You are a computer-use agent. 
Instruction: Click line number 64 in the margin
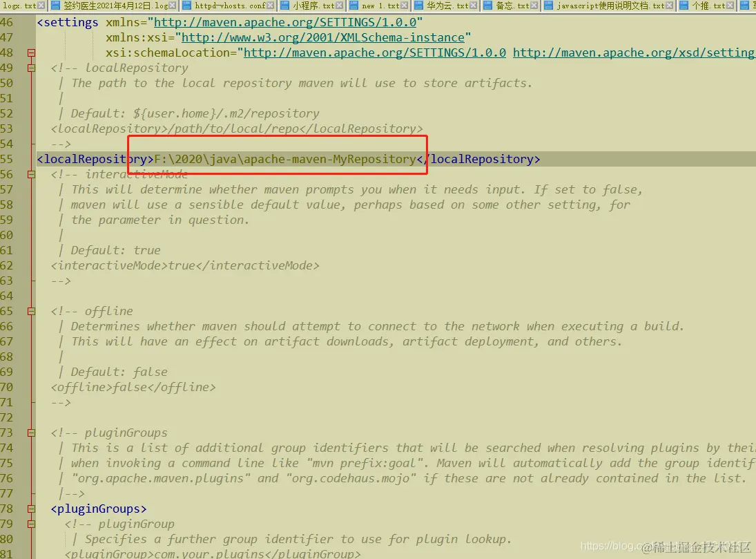(7, 296)
